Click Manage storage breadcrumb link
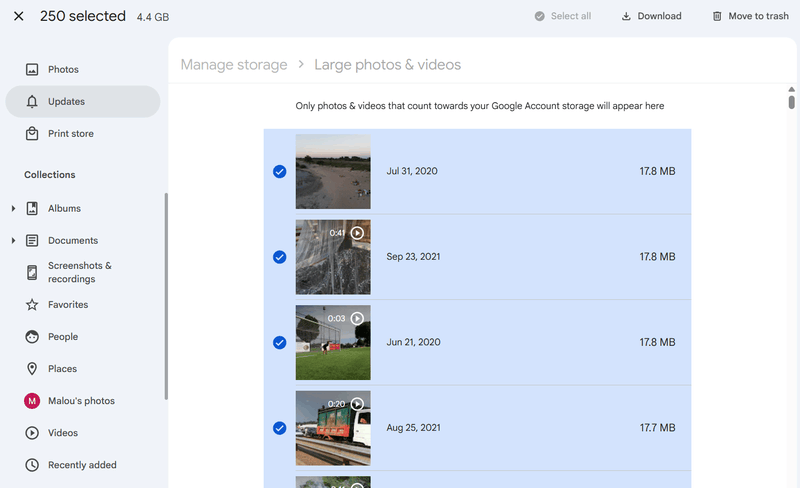This screenshot has width=800, height=488. tap(234, 65)
